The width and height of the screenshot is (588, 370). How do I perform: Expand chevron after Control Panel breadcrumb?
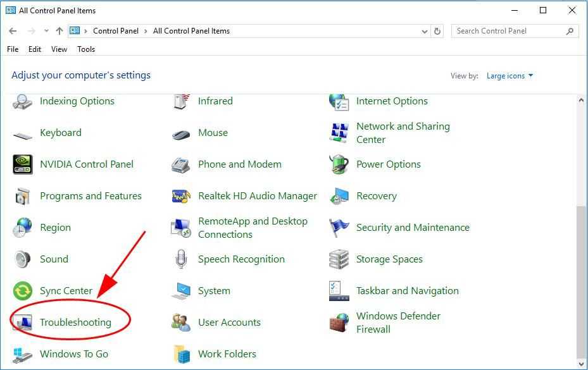pos(146,31)
